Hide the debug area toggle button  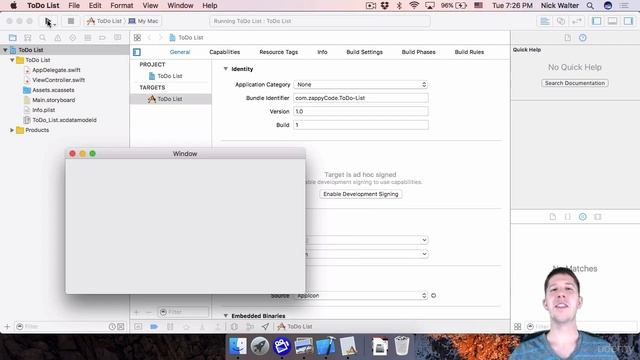(x=138, y=327)
